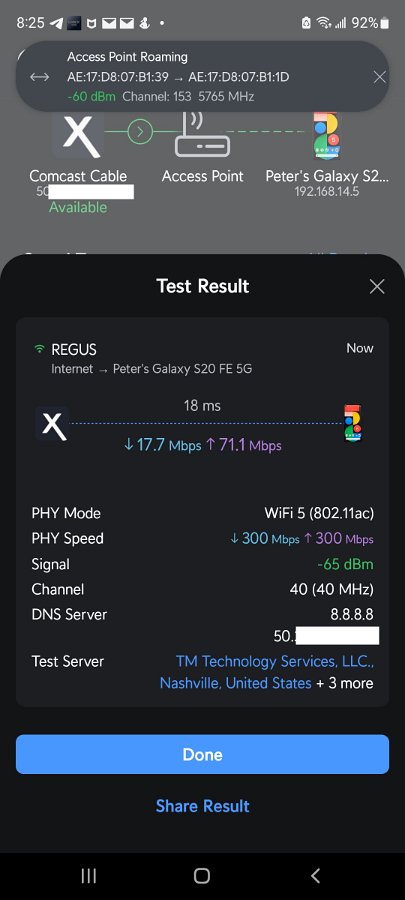The width and height of the screenshot is (405, 900).
Task: Dismiss the Access Point Roaming notification
Action: point(379,77)
